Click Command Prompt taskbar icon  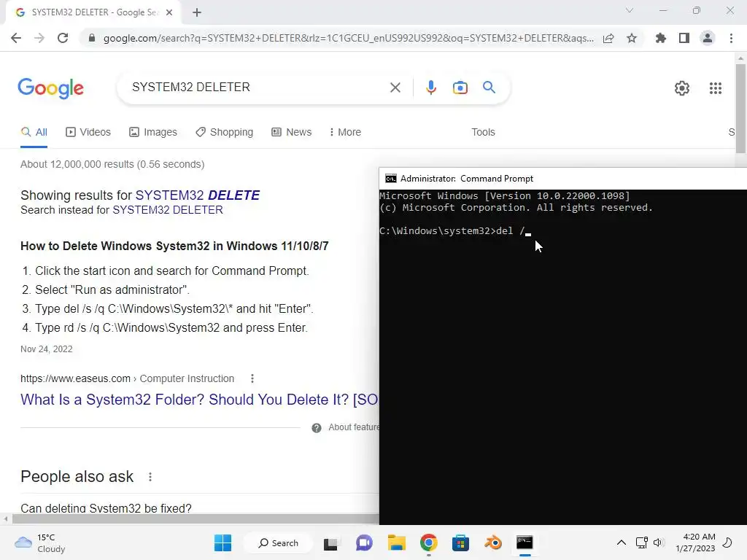tap(525, 542)
